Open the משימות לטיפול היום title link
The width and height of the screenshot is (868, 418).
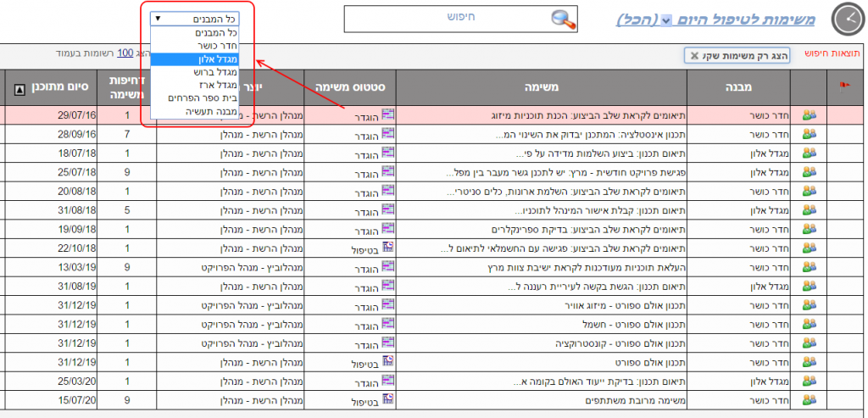click(x=746, y=19)
